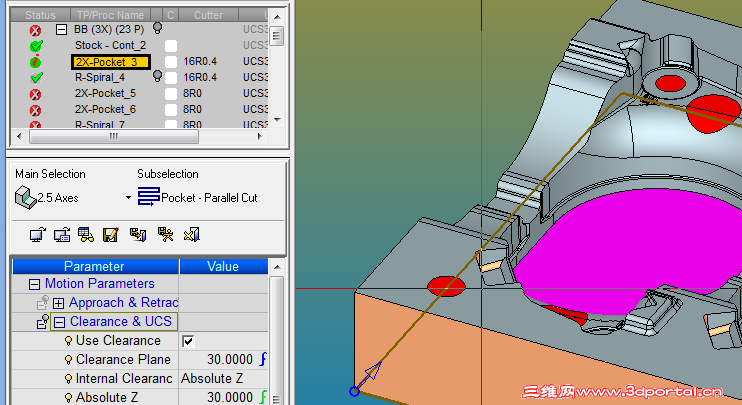Click the parameter table scroll-up arrow
This screenshot has width=742, height=405.
[277, 267]
